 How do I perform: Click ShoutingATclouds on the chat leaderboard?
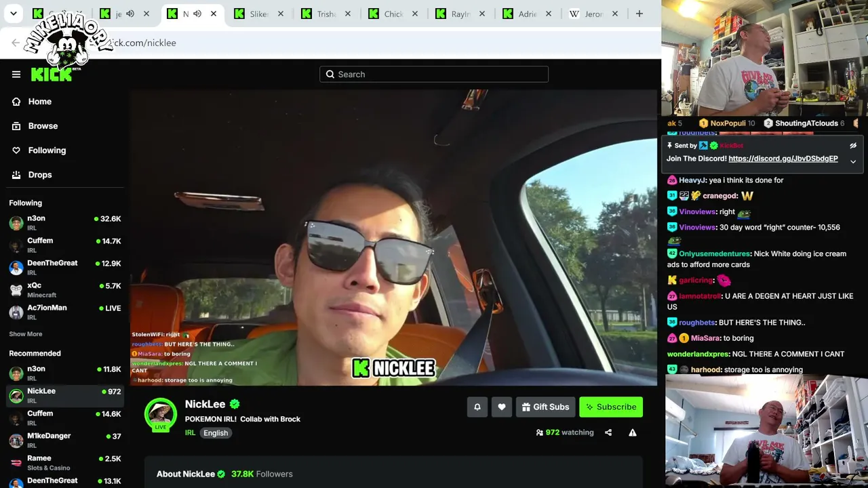pyautogui.click(x=806, y=123)
